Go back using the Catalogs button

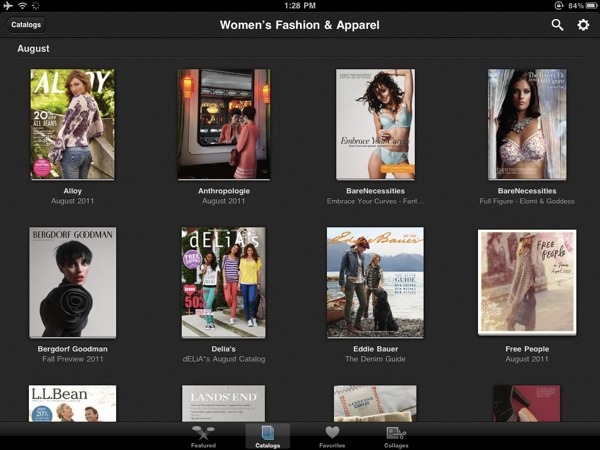click(x=25, y=25)
